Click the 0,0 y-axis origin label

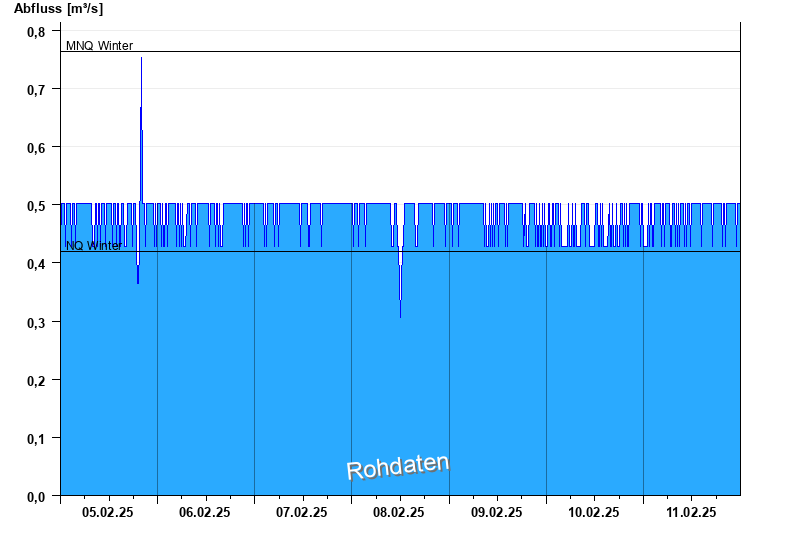pyautogui.click(x=36, y=496)
